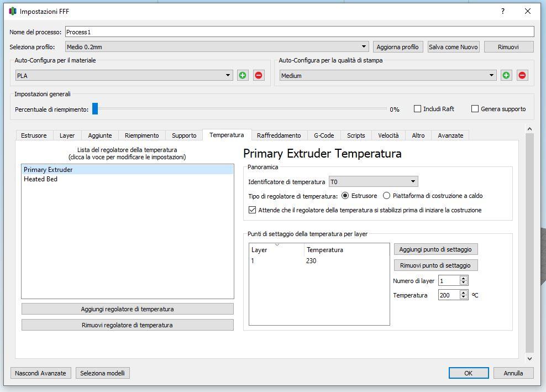The width and height of the screenshot is (546, 392).
Task: Click the Percentuale di riempimento slider handle
Action: click(95, 109)
